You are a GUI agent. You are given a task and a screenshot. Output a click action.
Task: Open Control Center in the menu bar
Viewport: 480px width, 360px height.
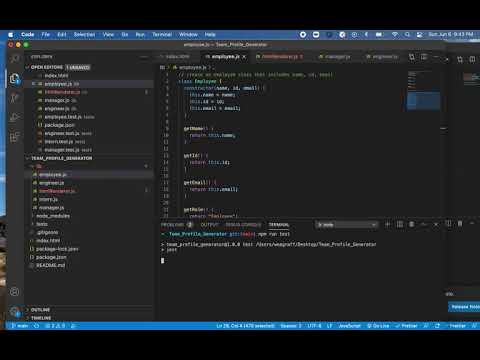(x=419, y=34)
